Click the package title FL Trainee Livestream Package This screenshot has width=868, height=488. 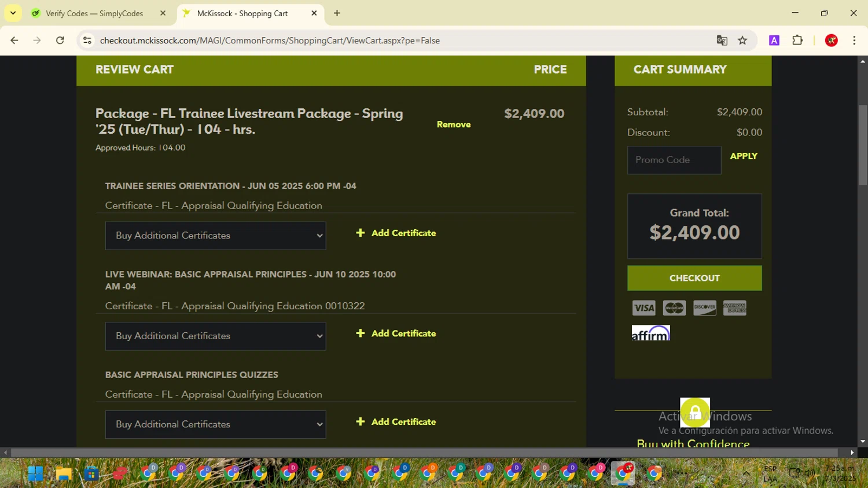tap(249, 122)
